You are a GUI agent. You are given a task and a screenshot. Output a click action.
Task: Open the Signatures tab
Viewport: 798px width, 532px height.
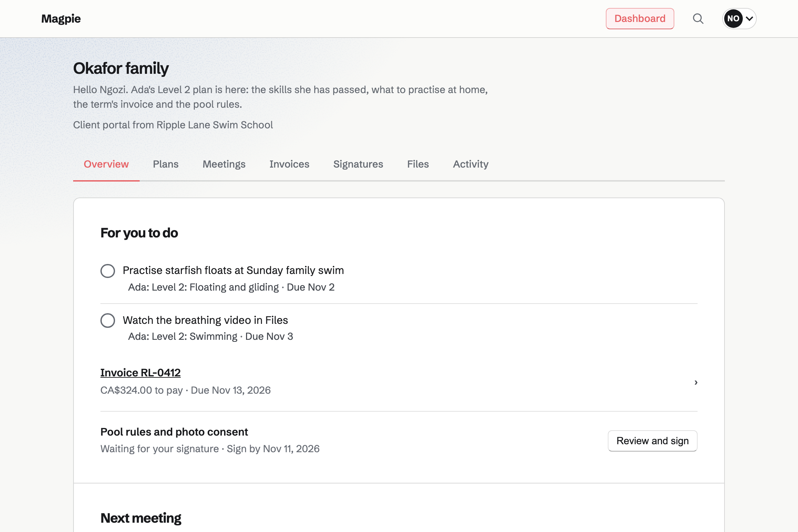coord(358,164)
